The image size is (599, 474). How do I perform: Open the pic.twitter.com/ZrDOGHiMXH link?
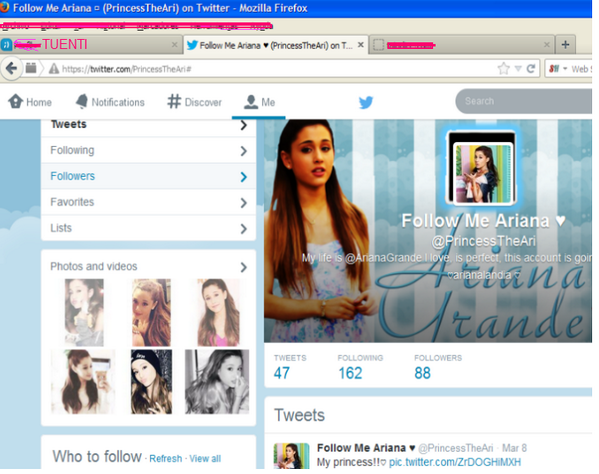click(455, 462)
